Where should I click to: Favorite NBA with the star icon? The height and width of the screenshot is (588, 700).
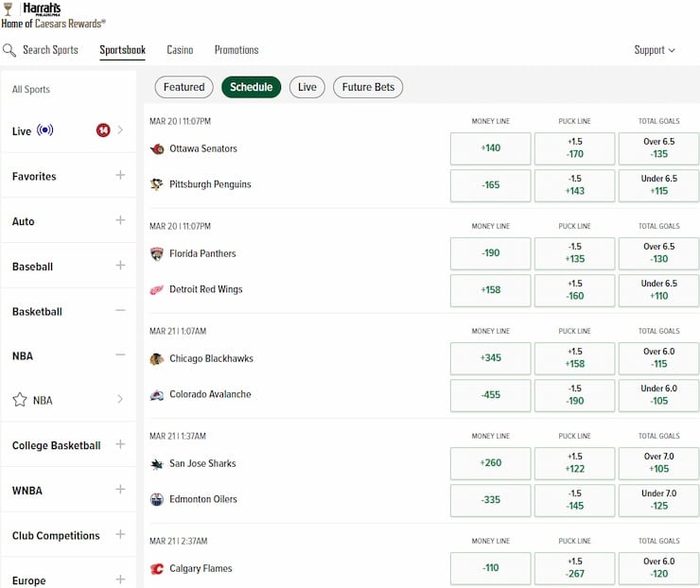point(20,399)
